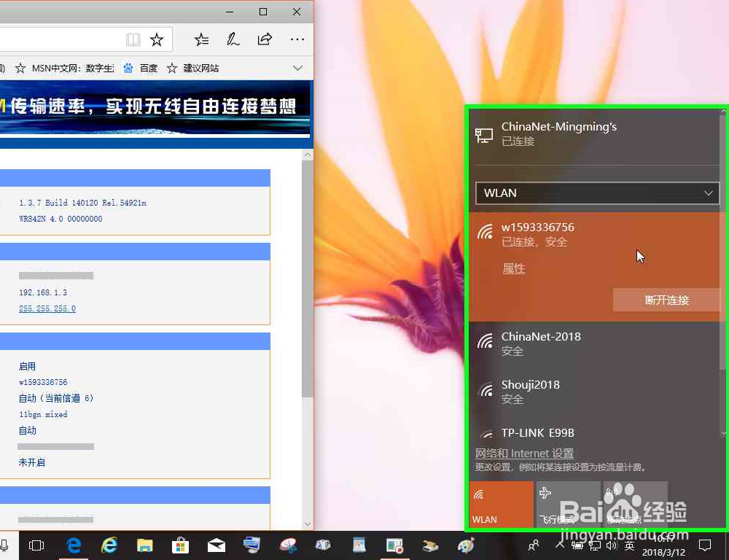Screen dimensions: 729x560
Task: Open the Microsoft Store from the taskbar
Action: pos(180,545)
